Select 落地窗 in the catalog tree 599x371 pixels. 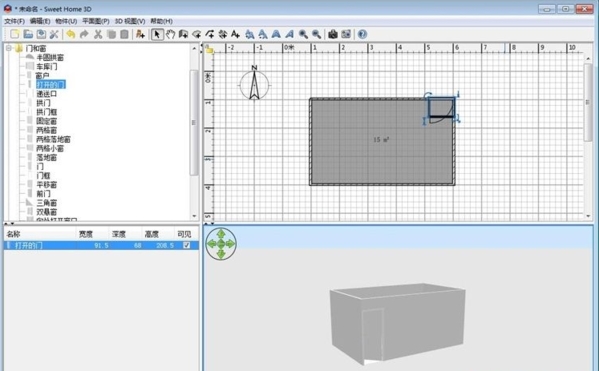pos(47,157)
